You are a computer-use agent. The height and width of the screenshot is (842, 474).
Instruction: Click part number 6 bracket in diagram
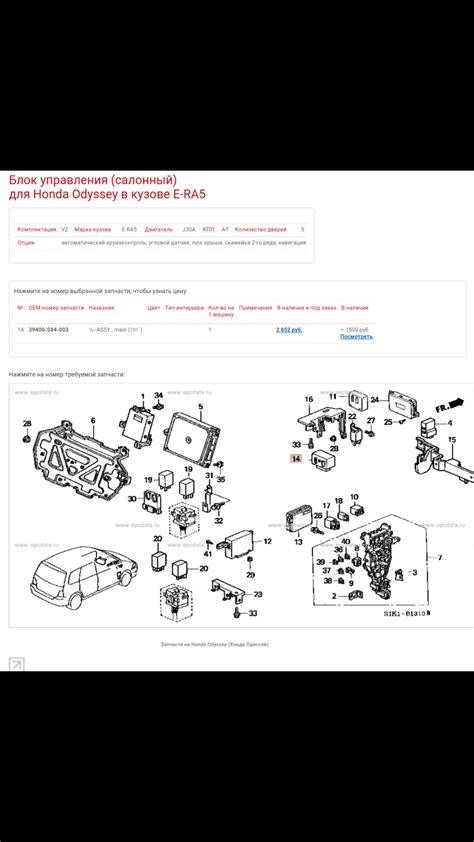pyautogui.click(x=92, y=420)
